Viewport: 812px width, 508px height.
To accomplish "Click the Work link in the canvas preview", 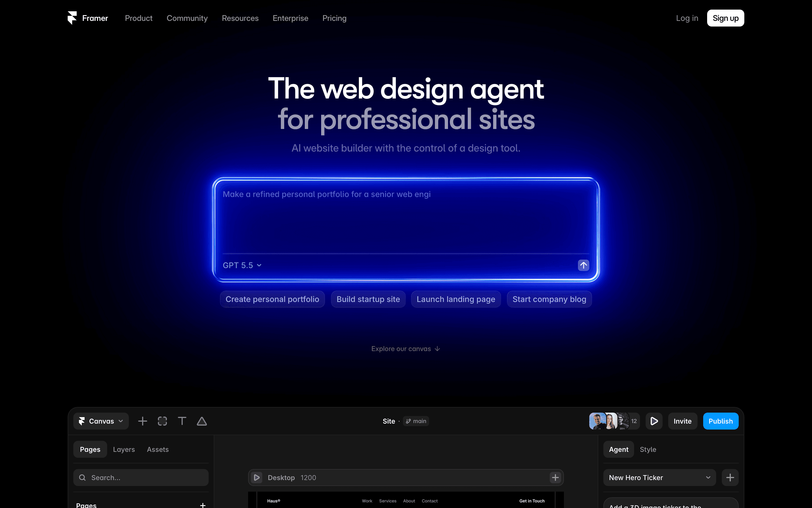I will coord(367,501).
